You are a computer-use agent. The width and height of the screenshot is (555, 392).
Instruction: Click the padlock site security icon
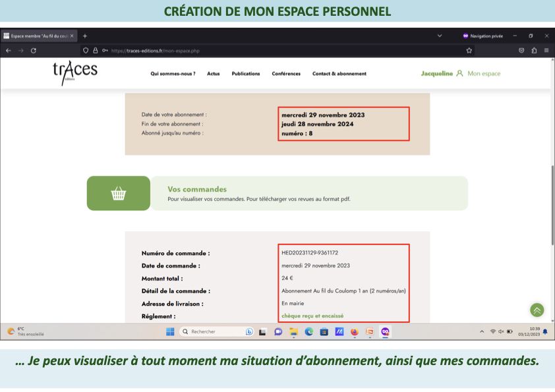click(x=95, y=51)
